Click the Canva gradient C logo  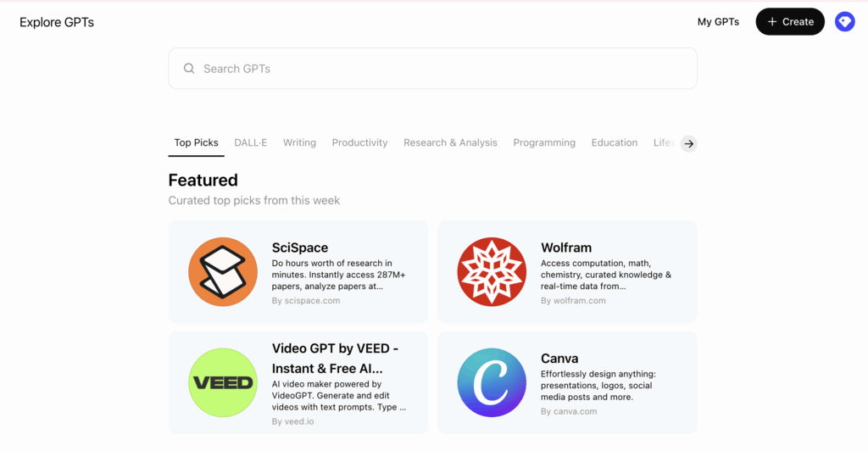tap(492, 382)
